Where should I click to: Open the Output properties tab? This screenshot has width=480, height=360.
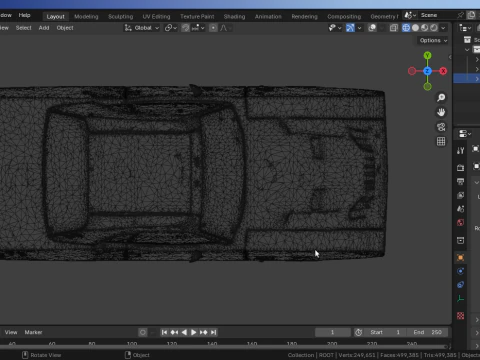click(460, 181)
